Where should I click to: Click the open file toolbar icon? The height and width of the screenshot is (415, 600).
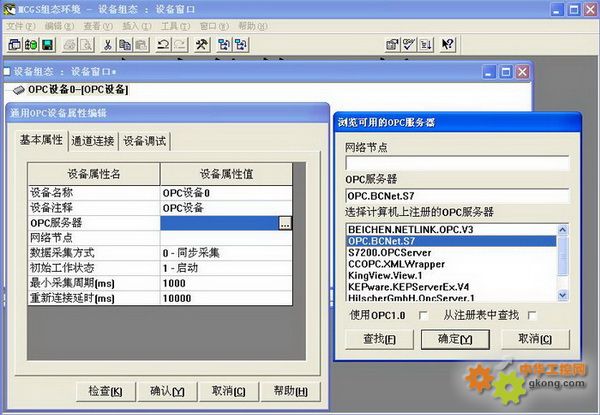pos(30,45)
